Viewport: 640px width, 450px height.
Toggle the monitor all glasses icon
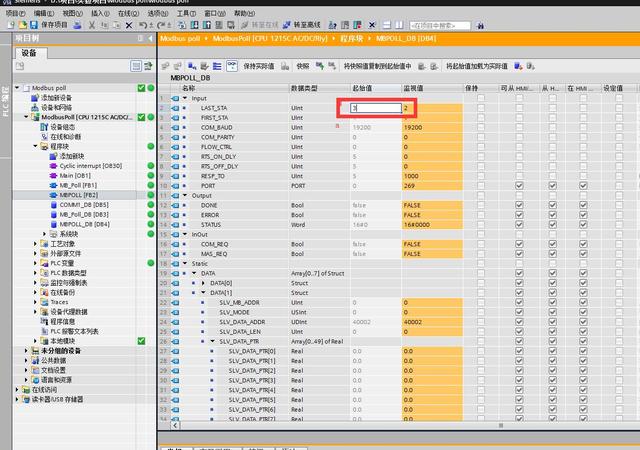click(232, 66)
